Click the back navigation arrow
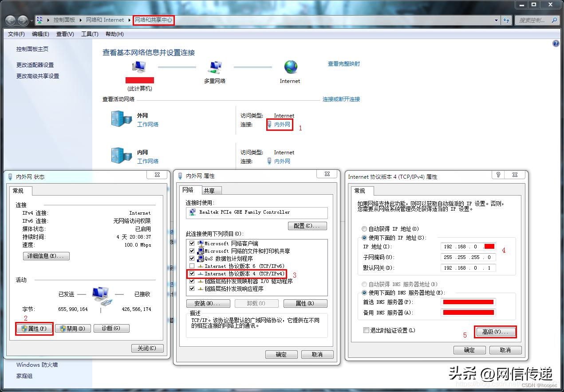564x392 pixels. coord(10,20)
